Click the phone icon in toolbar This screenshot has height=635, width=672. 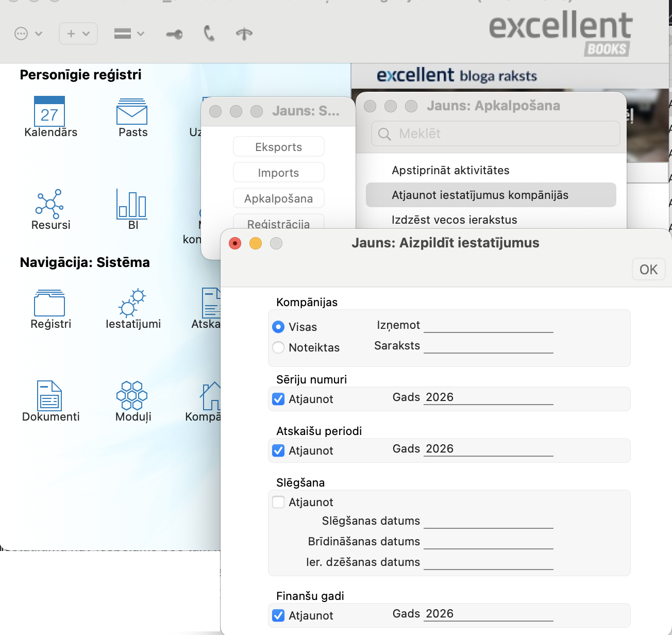coord(209,34)
